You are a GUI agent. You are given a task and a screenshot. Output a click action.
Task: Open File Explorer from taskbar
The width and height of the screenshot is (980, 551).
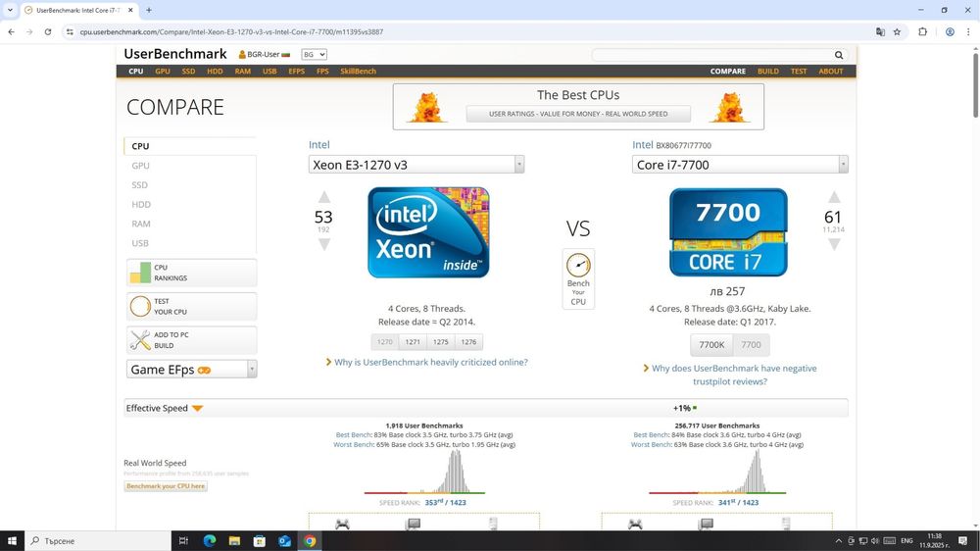234,541
